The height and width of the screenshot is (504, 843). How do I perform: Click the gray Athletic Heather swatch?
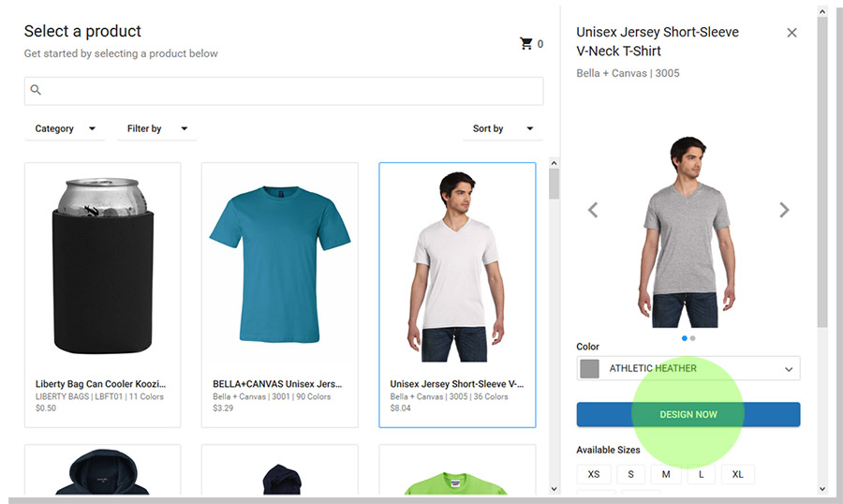pos(589,369)
